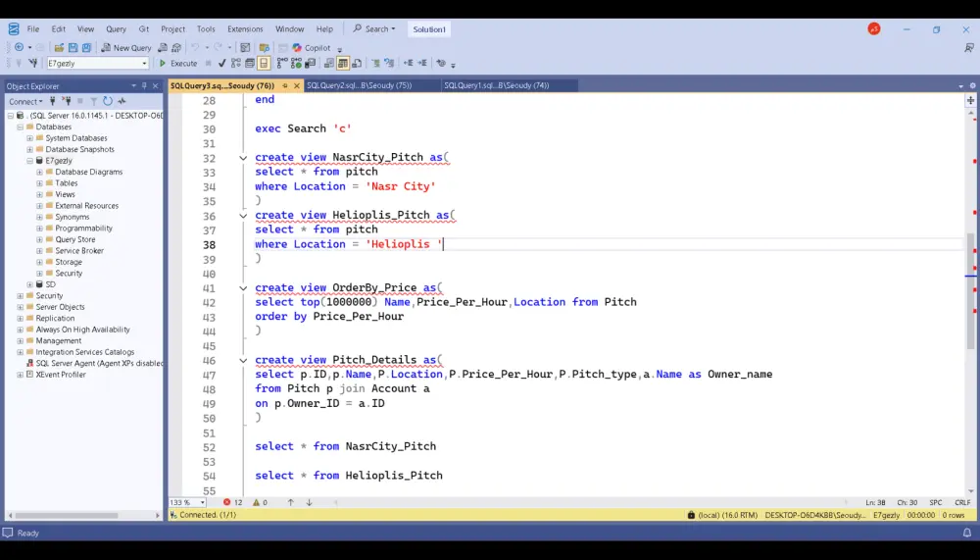
Task: Click the errors count indicator
Action: [232, 502]
